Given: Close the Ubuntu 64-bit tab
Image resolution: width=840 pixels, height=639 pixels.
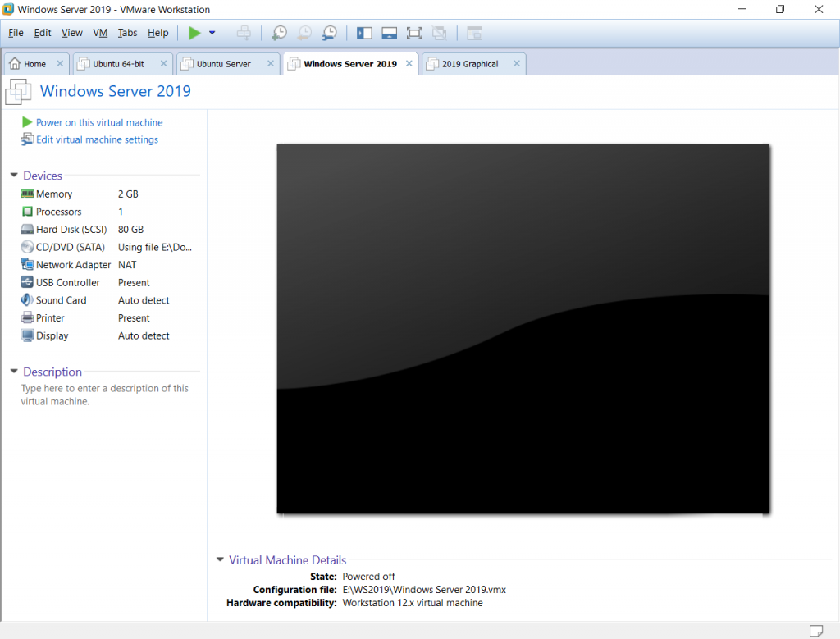Looking at the screenshot, I should [x=163, y=63].
